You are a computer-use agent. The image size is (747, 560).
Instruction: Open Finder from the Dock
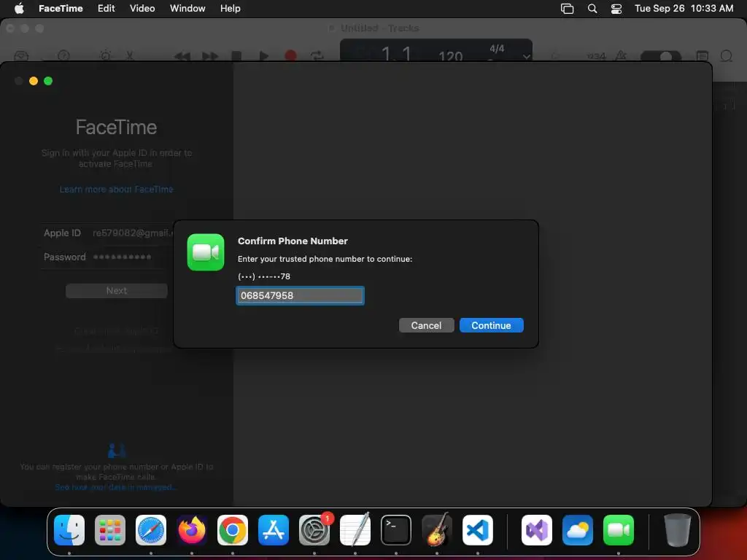69,530
